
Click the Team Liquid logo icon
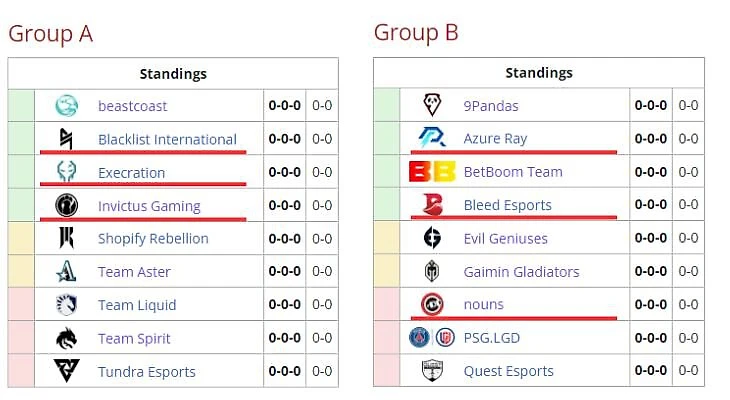coord(67,305)
